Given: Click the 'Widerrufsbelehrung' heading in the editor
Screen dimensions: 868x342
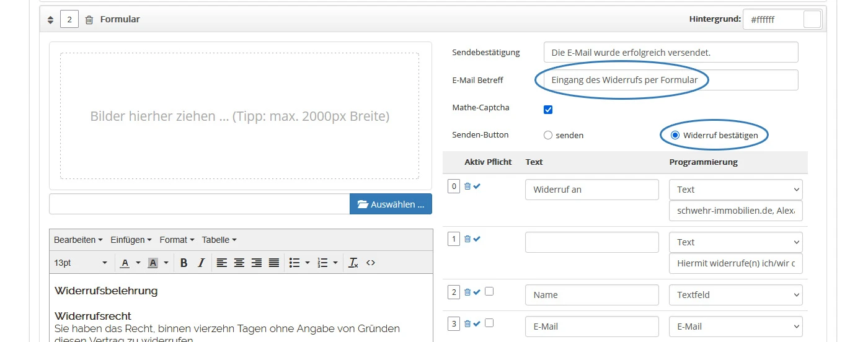Looking at the screenshot, I should (x=106, y=291).
